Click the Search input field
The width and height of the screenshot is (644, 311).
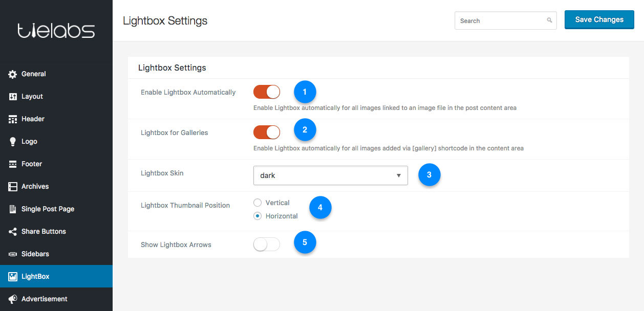pyautogui.click(x=506, y=20)
